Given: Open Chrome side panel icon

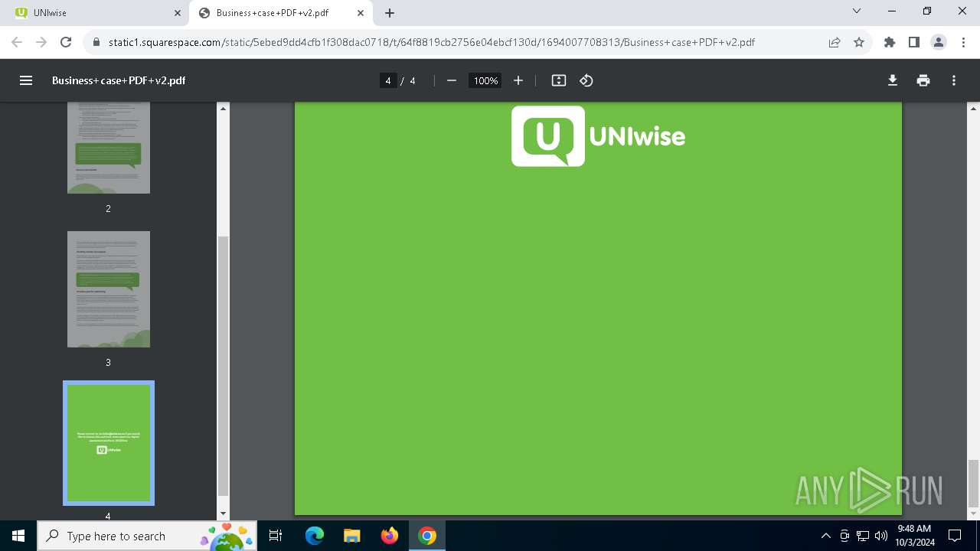Looking at the screenshot, I should point(914,42).
